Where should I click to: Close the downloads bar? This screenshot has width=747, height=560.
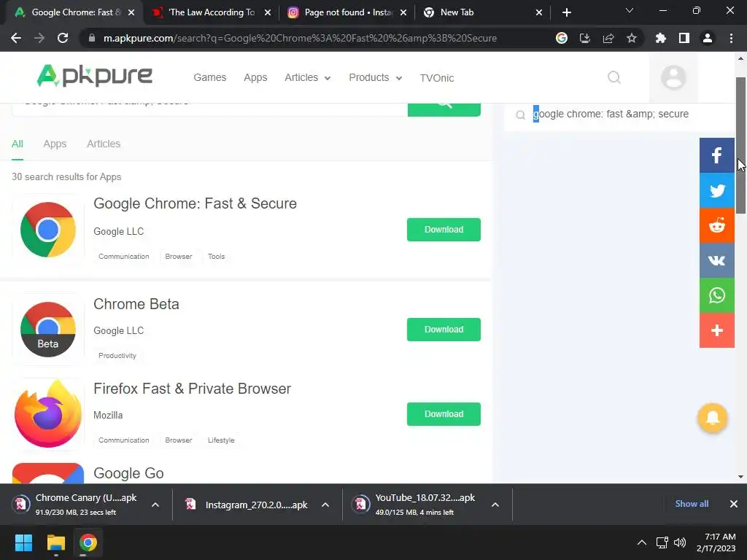tap(734, 504)
